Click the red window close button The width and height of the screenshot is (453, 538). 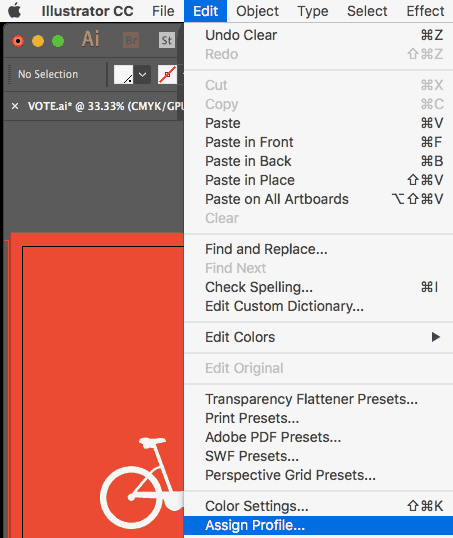click(x=18, y=41)
